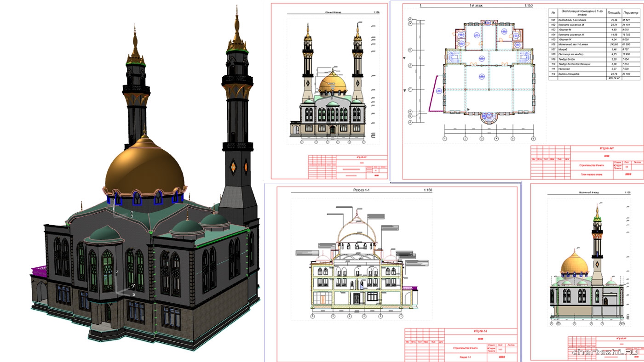644x362 pixels.
Task: Select the XYZ axis gizmo on the 3D model
Action: 124,286
